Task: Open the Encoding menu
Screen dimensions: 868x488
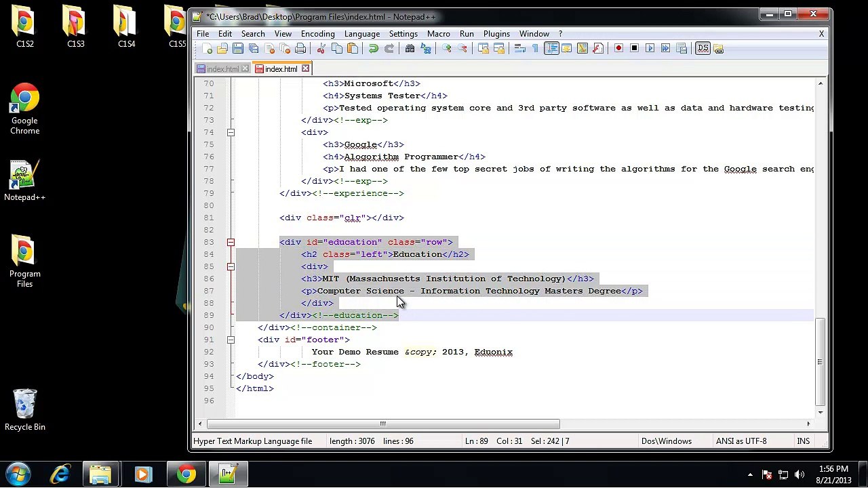Action: 318,34
